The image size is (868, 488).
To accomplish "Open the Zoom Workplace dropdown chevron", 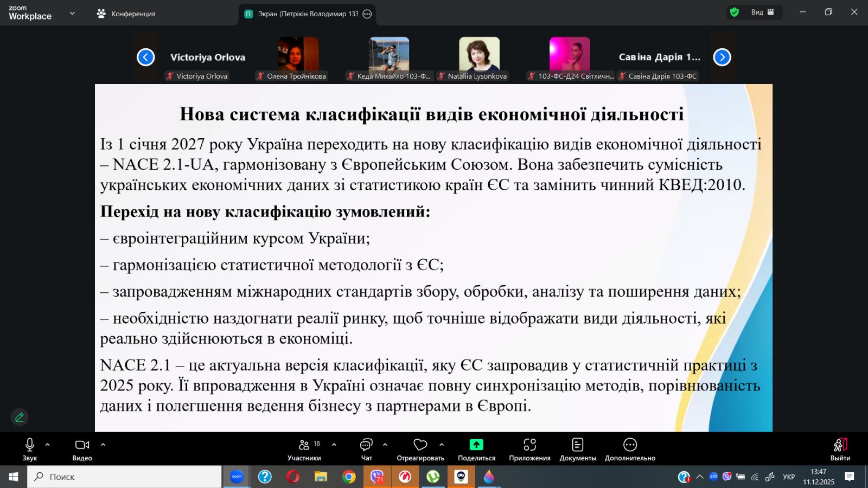I will [72, 14].
